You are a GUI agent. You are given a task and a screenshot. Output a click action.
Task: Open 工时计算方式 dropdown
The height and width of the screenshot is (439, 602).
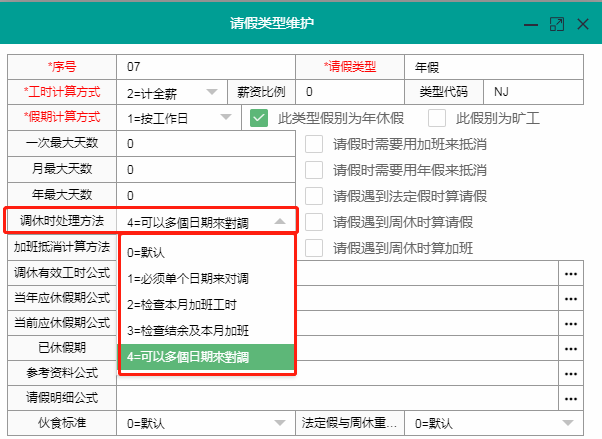(x=211, y=92)
